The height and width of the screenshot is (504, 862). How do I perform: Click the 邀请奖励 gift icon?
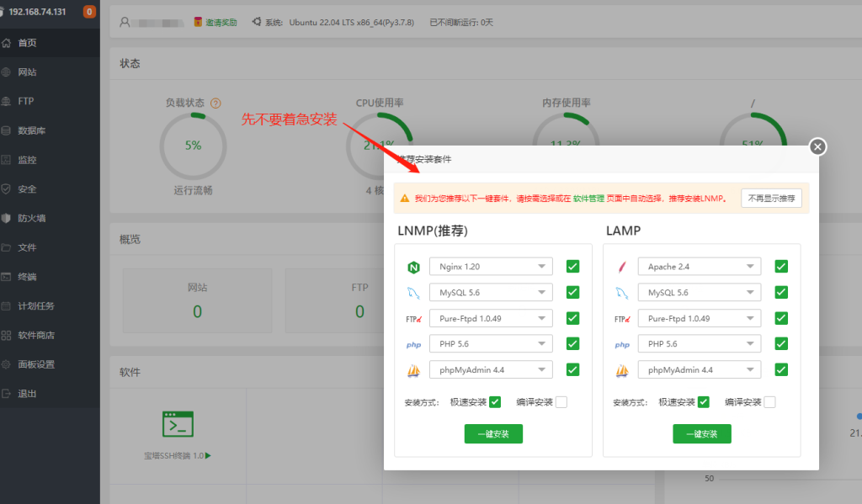[x=198, y=21]
